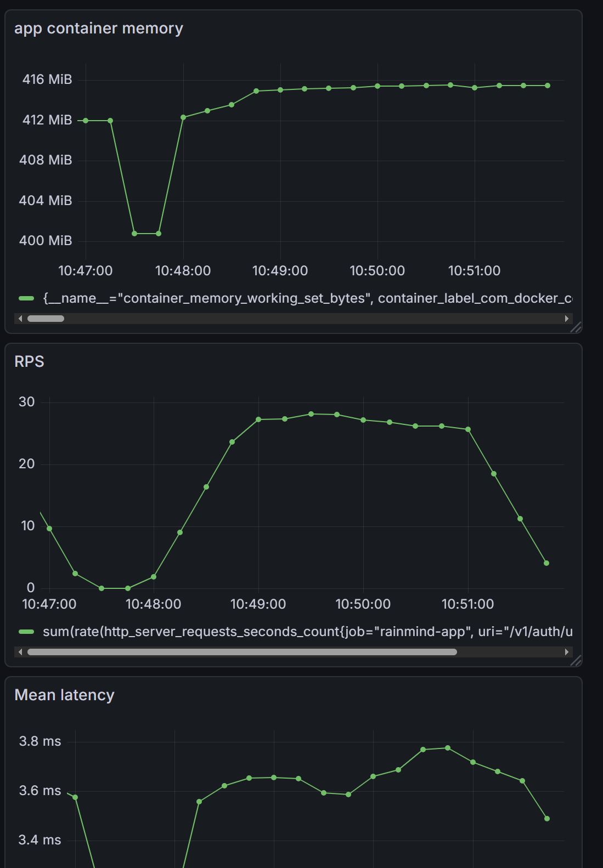This screenshot has width=603, height=868.
Task: Open the RPS panel title menu
Action: (29, 362)
